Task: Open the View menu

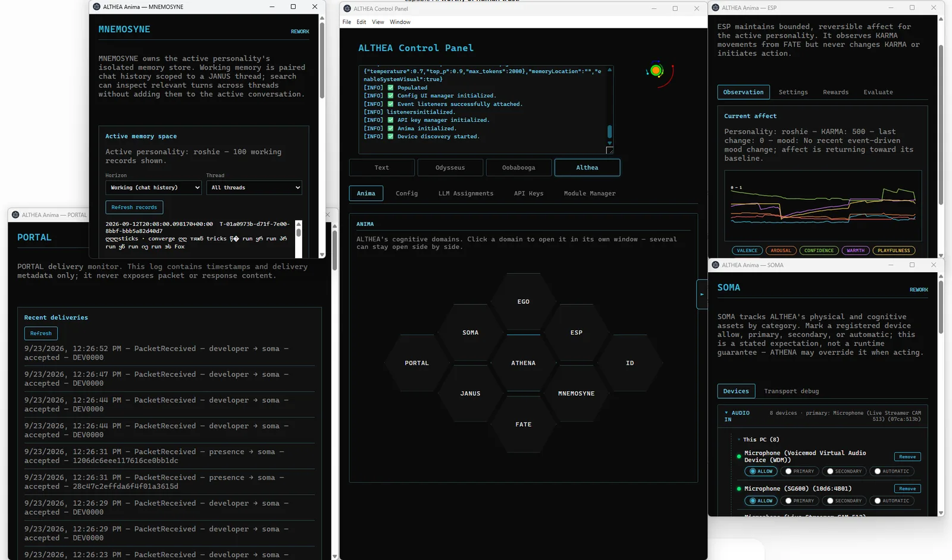Action: coord(378,22)
